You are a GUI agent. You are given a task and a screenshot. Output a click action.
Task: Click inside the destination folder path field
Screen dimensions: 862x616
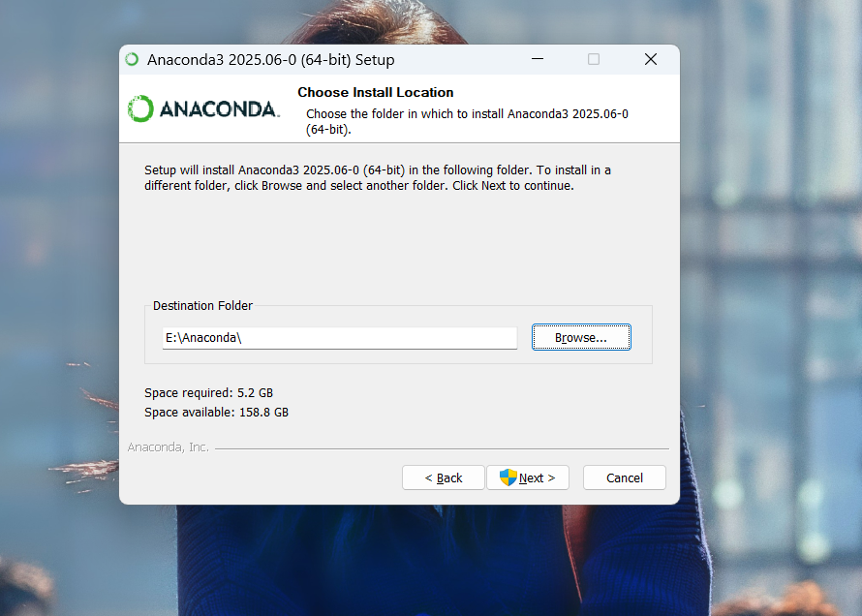[x=339, y=337]
